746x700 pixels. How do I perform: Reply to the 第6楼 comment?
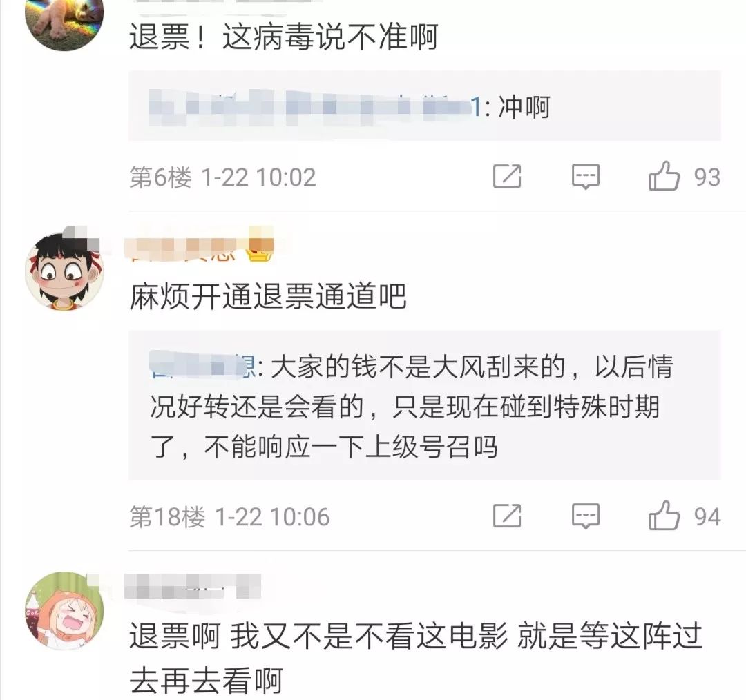click(x=585, y=177)
